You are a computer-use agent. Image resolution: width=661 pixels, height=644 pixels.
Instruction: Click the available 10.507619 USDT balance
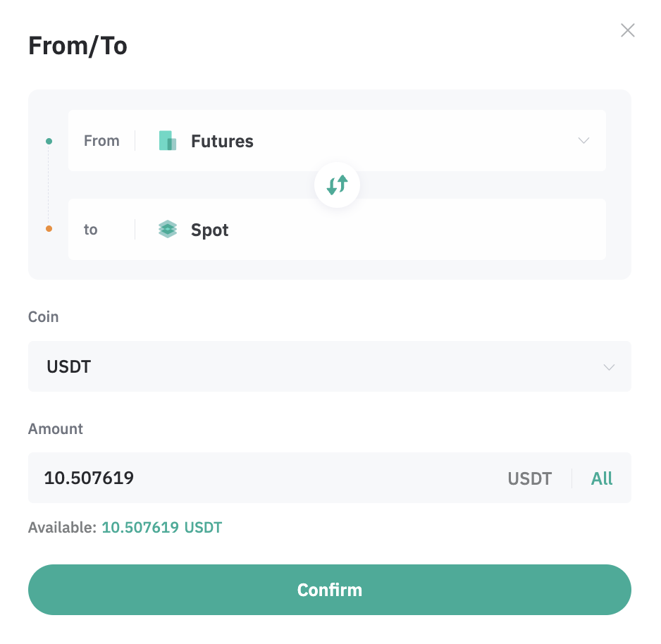[x=162, y=527]
